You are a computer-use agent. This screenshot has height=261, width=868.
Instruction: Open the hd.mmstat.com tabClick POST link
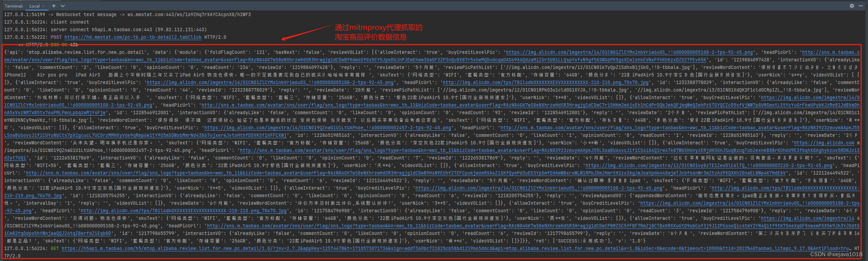pyautogui.click(x=133, y=37)
